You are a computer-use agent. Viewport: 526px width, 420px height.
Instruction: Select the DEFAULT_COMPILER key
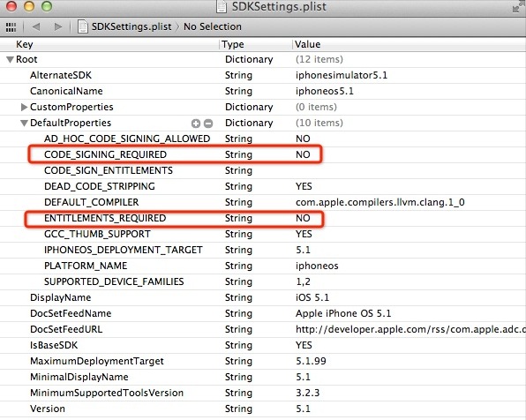pyautogui.click(x=91, y=202)
